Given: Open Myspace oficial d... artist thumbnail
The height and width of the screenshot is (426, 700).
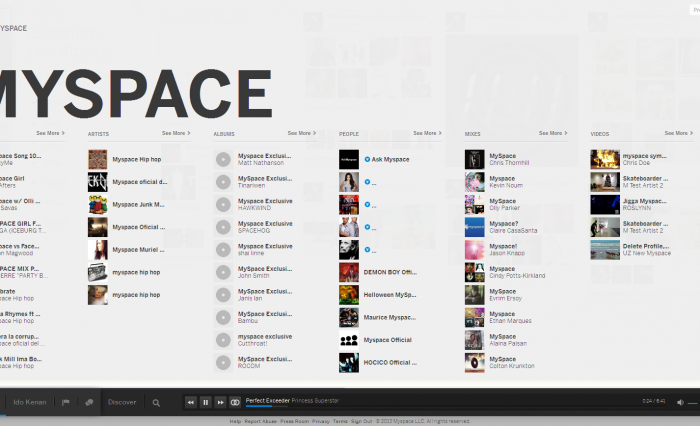Looking at the screenshot, I should tap(98, 182).
